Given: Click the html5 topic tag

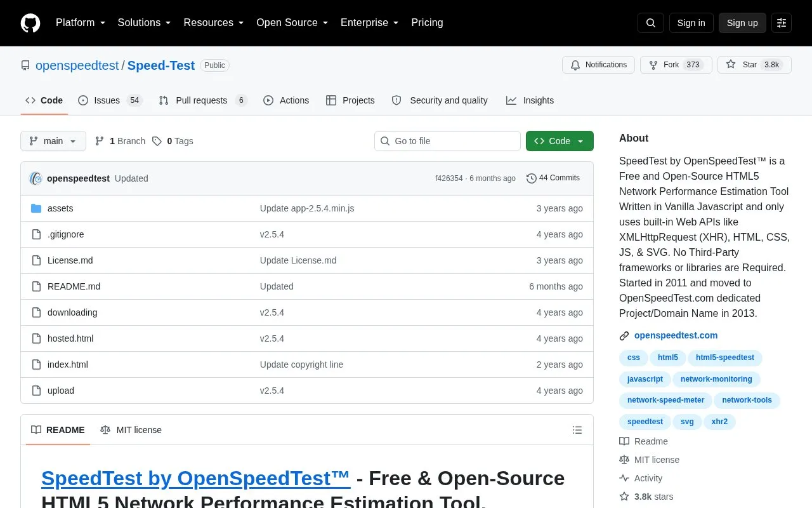Looking at the screenshot, I should (668, 358).
